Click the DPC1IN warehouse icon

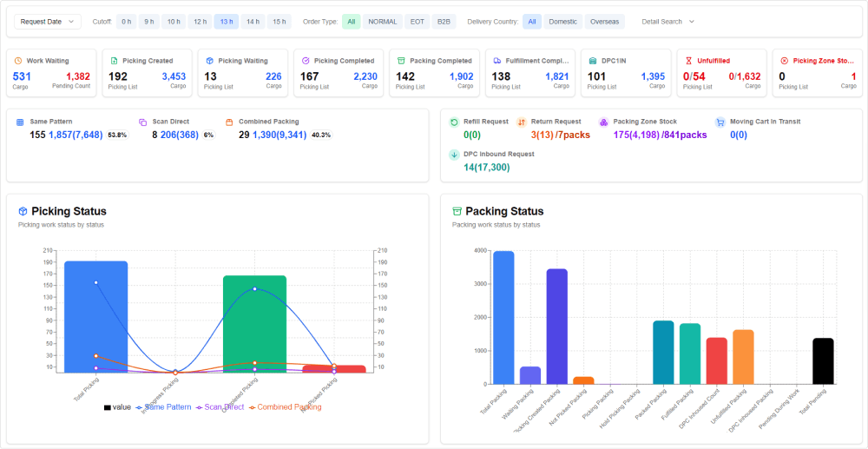coord(593,61)
